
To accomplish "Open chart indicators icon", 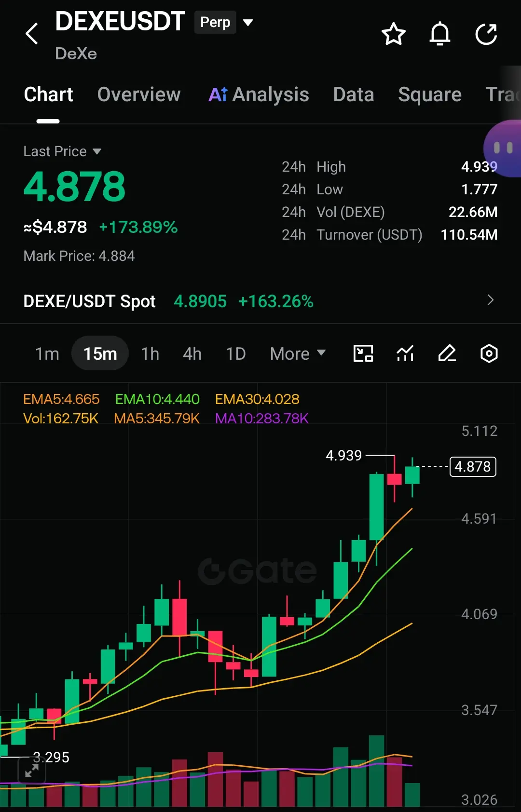I will pos(405,353).
